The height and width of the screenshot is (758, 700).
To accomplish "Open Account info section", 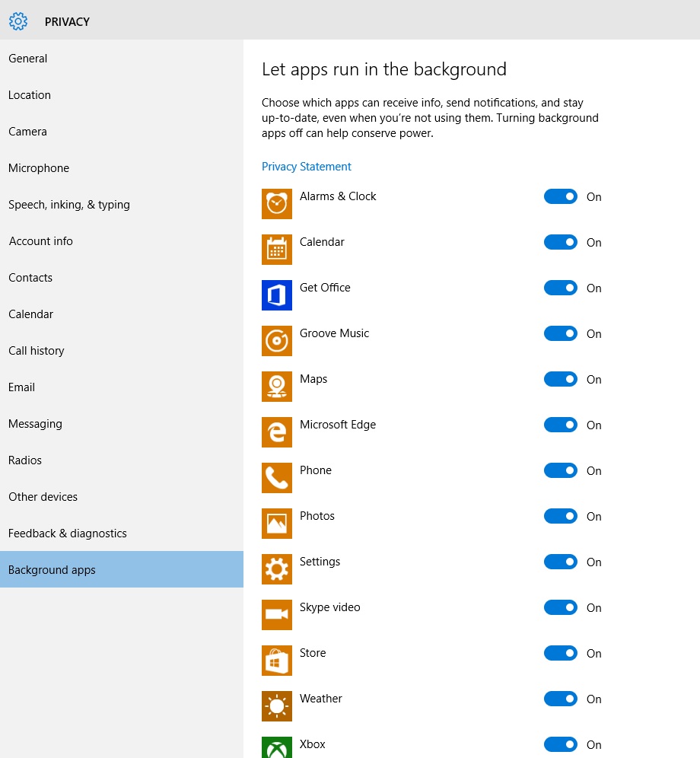I will [121, 241].
